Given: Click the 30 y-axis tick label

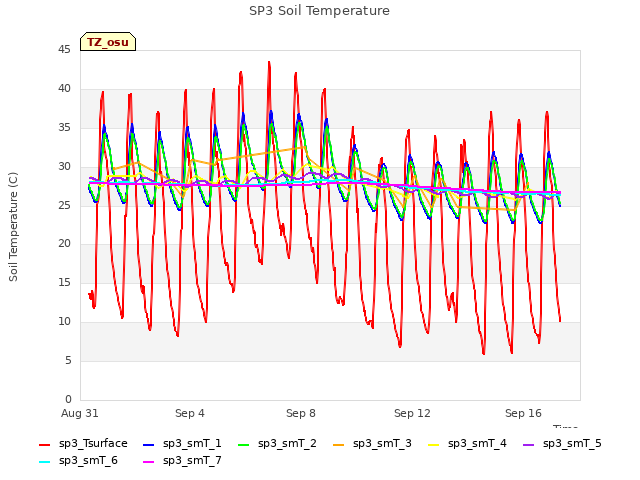Looking at the screenshot, I should 64,167.
